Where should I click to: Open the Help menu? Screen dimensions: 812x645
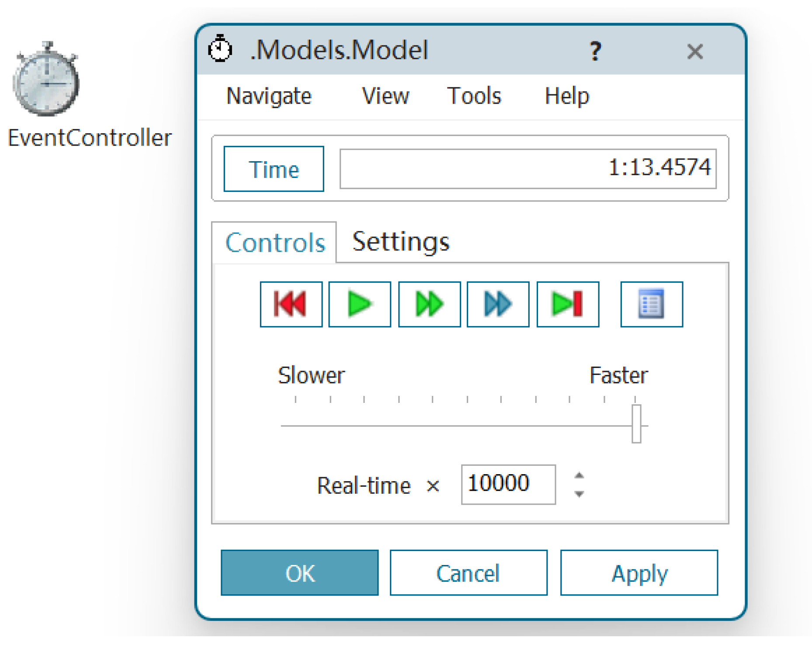point(566,96)
